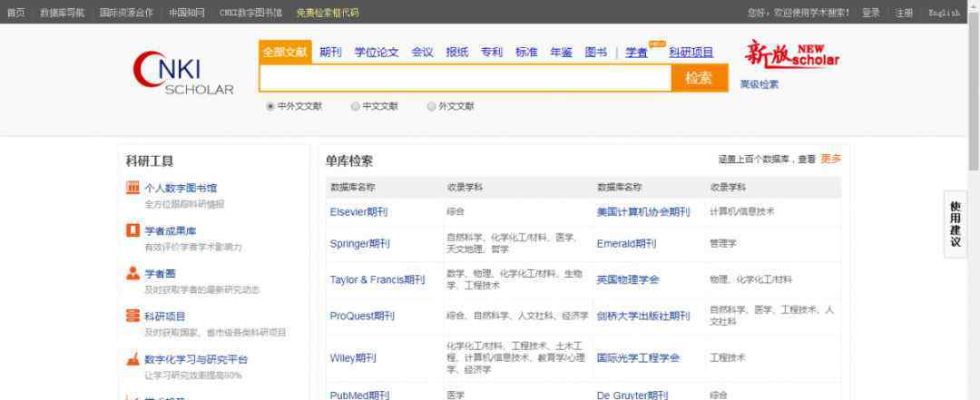
Task: Open 高级检索 advanced search
Action: [x=759, y=84]
